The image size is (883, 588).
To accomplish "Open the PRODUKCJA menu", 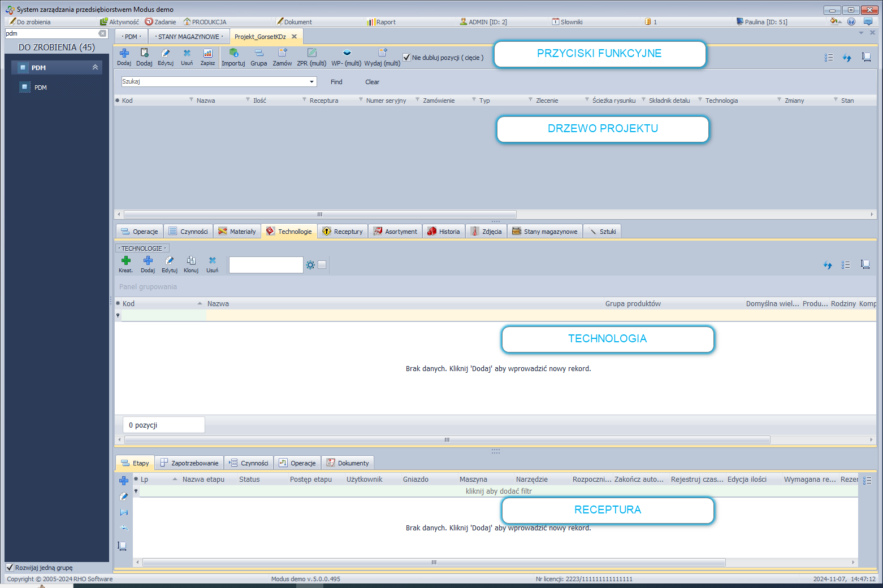I will point(205,22).
